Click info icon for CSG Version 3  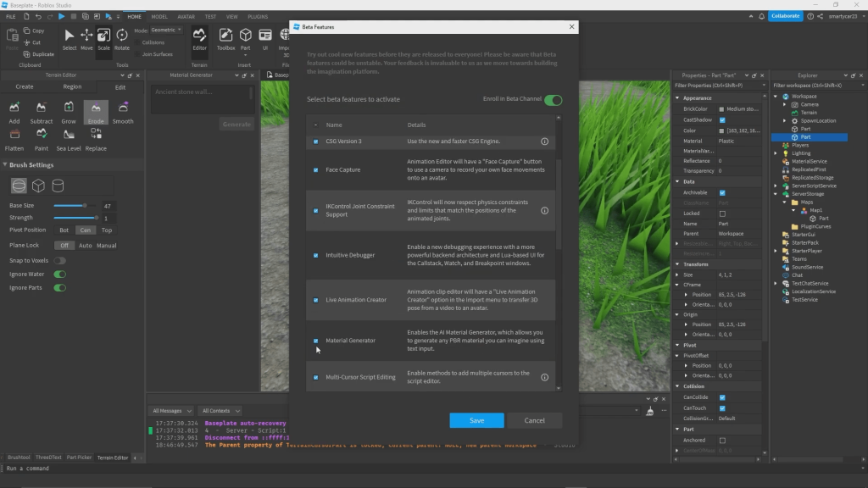pyautogui.click(x=545, y=141)
